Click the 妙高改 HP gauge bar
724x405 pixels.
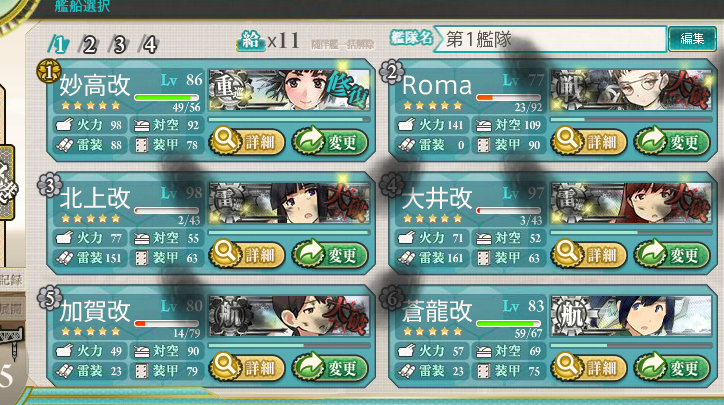click(167, 98)
